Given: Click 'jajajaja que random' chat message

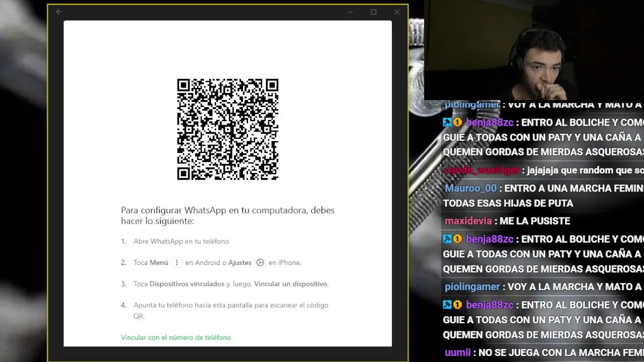Looking at the screenshot, I should pyautogui.click(x=585, y=170).
